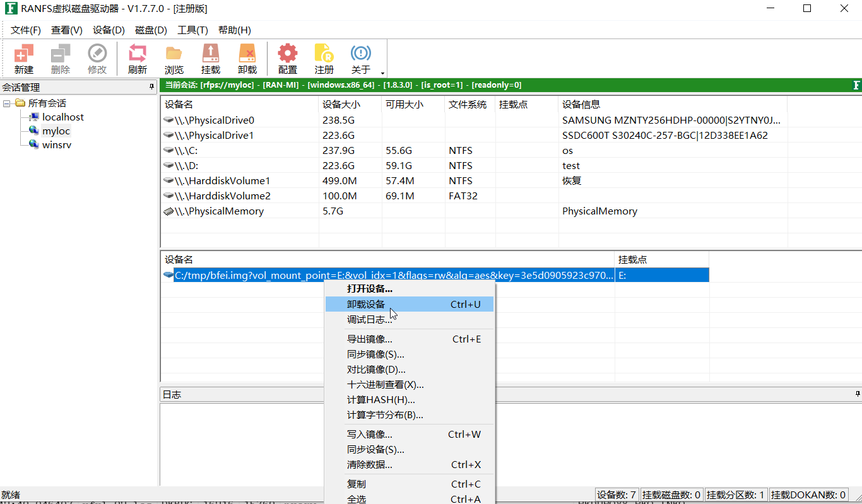Sort by 设备大小 column header
The width and height of the screenshot is (862, 504).
pos(341,105)
